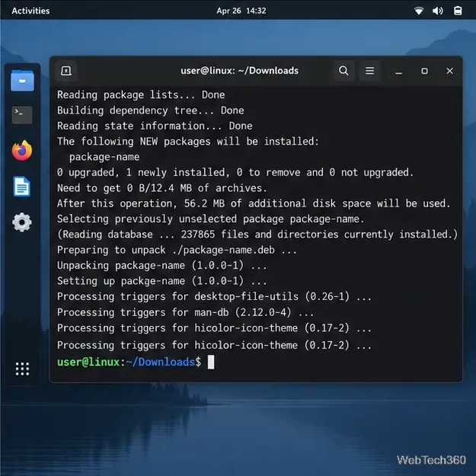476x476 pixels.
Task: Click the 'Setting up' (1.0.0-1) line
Action: click(x=162, y=281)
